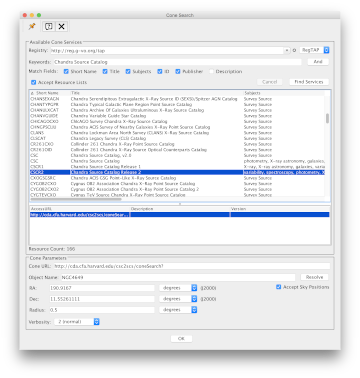Select Chandra Source Catalog, v2.0 row
This screenshot has width=360, height=378.
[177, 156]
